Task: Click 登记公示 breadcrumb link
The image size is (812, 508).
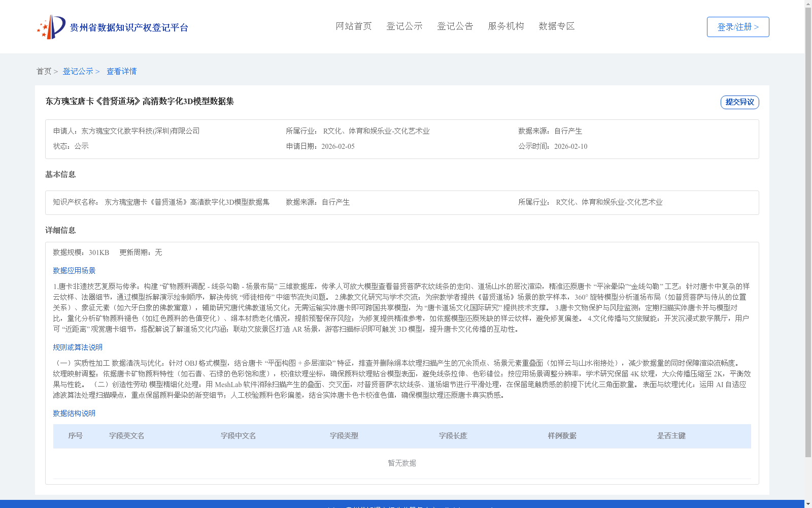Action: [x=78, y=71]
